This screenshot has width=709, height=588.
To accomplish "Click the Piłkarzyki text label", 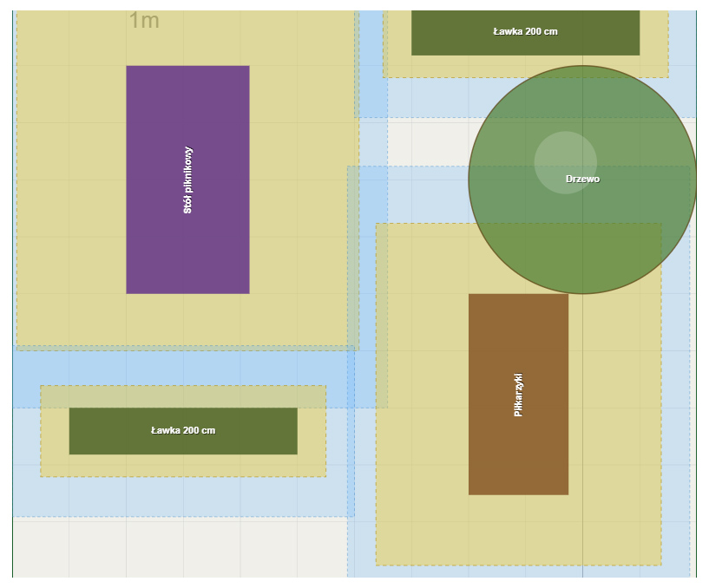I will [518, 395].
